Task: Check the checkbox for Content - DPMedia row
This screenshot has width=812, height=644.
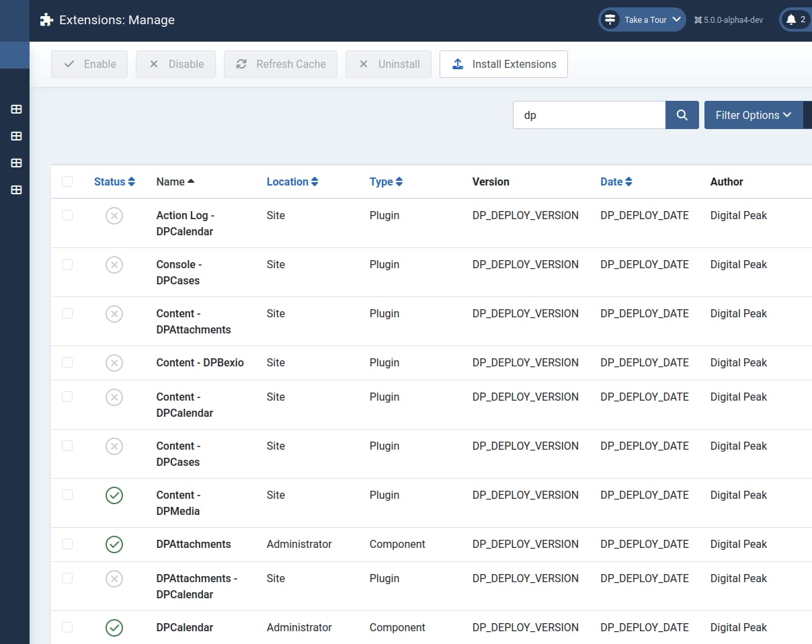Action: coord(67,495)
